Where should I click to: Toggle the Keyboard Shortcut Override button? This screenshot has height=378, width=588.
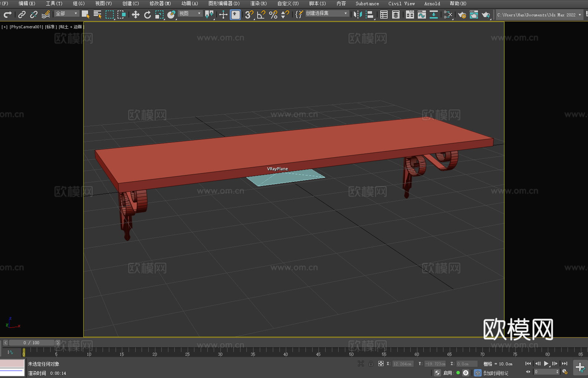click(x=235, y=14)
